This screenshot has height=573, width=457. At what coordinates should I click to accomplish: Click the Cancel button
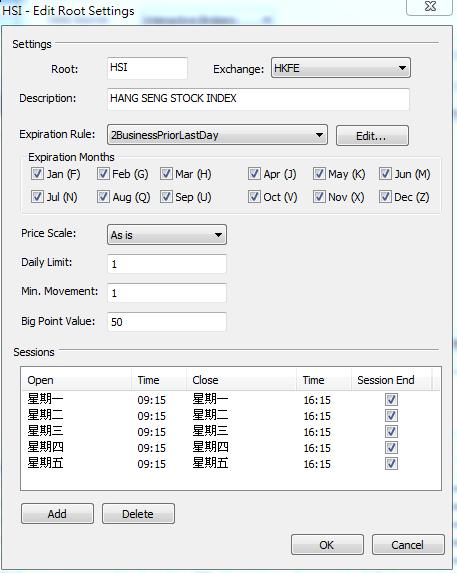[x=408, y=545]
